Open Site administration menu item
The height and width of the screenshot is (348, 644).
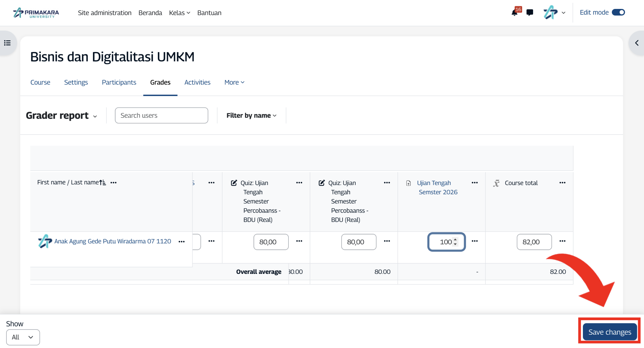pos(105,13)
